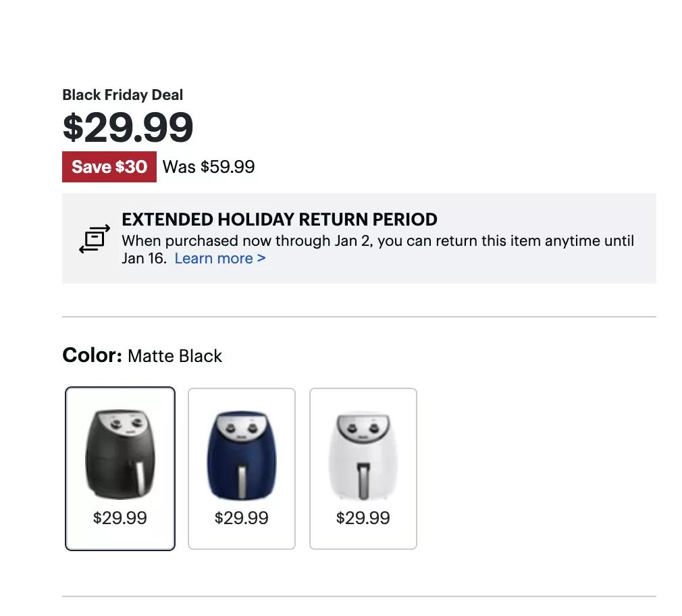Image resolution: width=682 pixels, height=616 pixels.
Task: Click the white air fryer product image
Action: (x=363, y=454)
